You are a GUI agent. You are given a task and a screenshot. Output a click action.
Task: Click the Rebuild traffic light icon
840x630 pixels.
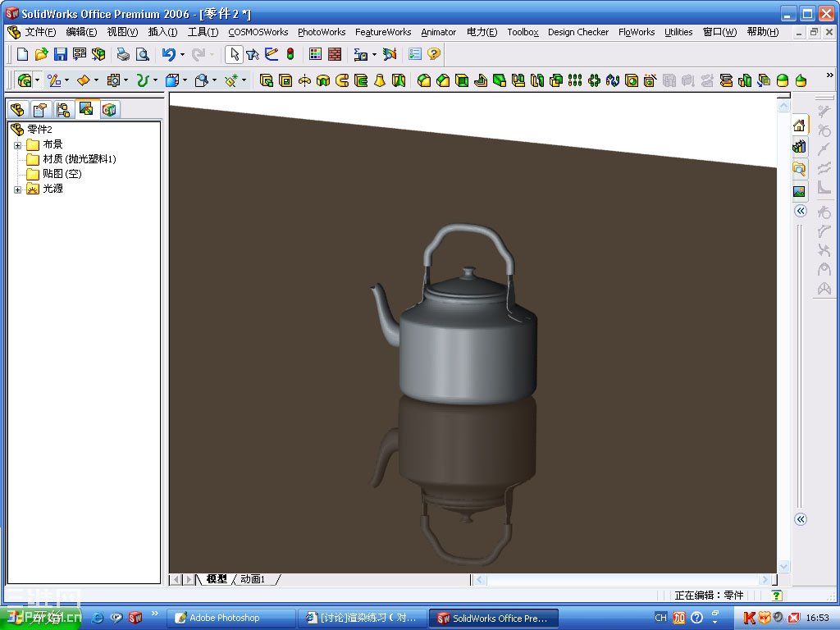290,54
